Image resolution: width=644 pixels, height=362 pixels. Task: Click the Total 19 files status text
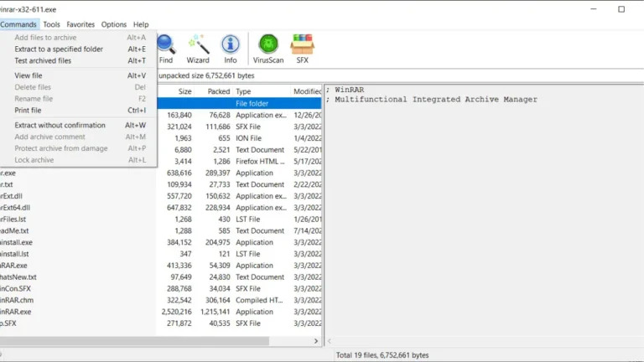tap(382, 355)
